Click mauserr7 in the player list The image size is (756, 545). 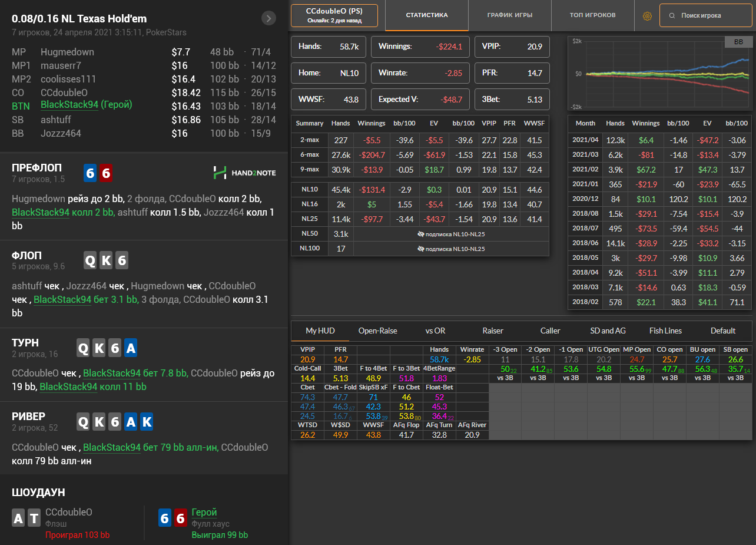click(61, 65)
